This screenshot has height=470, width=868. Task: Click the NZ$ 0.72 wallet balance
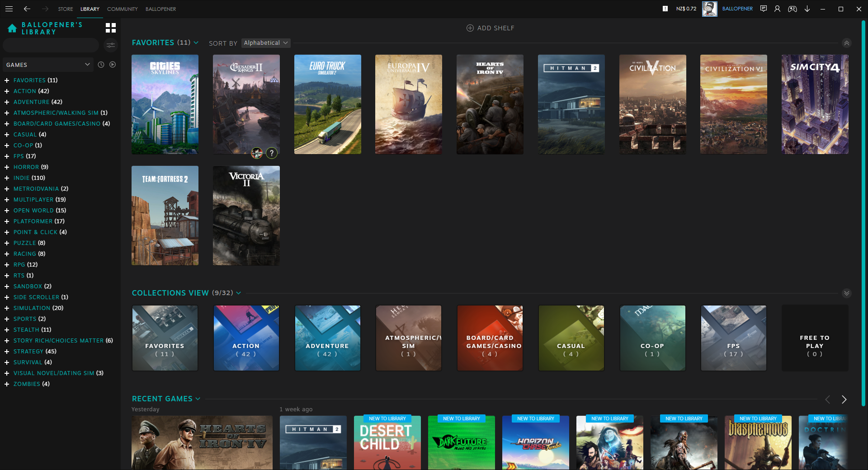coord(686,9)
